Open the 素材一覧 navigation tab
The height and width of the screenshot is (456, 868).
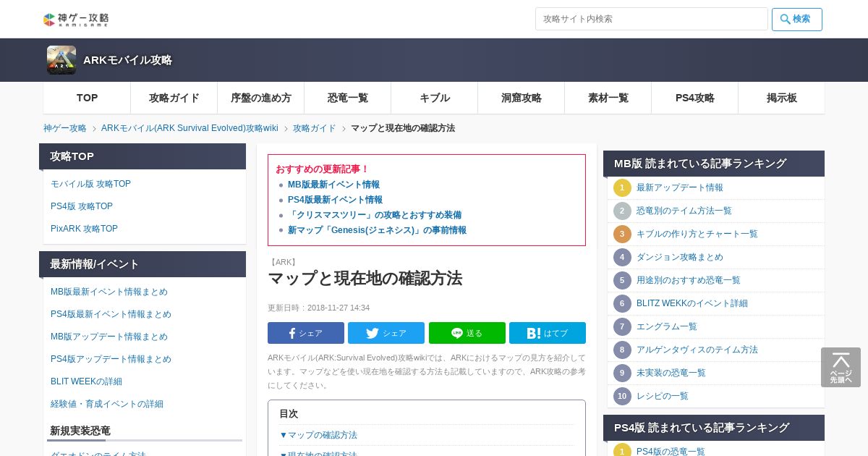pyautogui.click(x=608, y=98)
